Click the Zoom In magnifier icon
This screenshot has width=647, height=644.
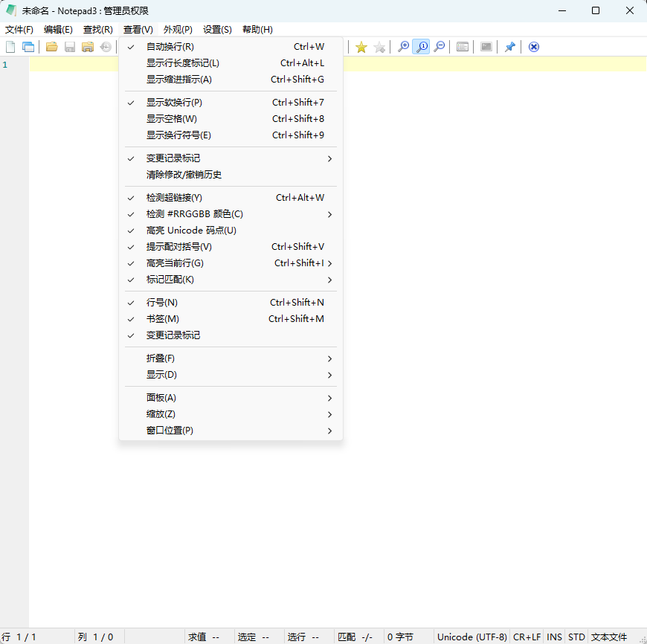click(x=402, y=46)
